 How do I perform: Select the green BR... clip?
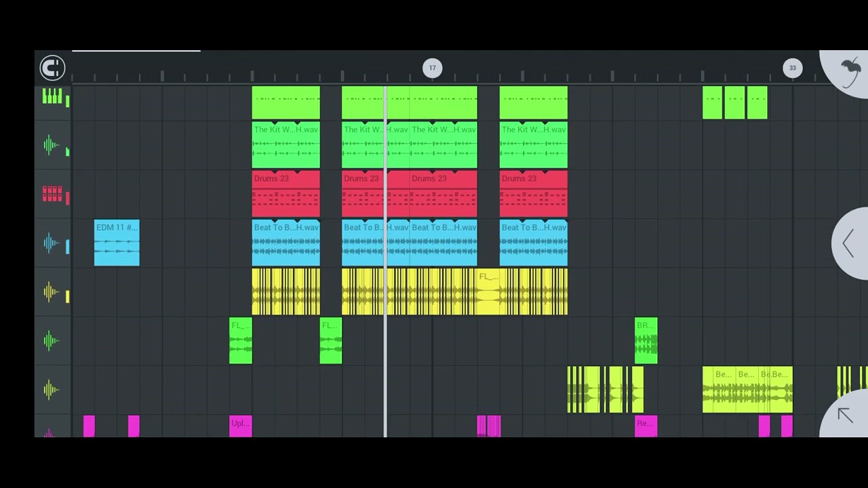646,340
